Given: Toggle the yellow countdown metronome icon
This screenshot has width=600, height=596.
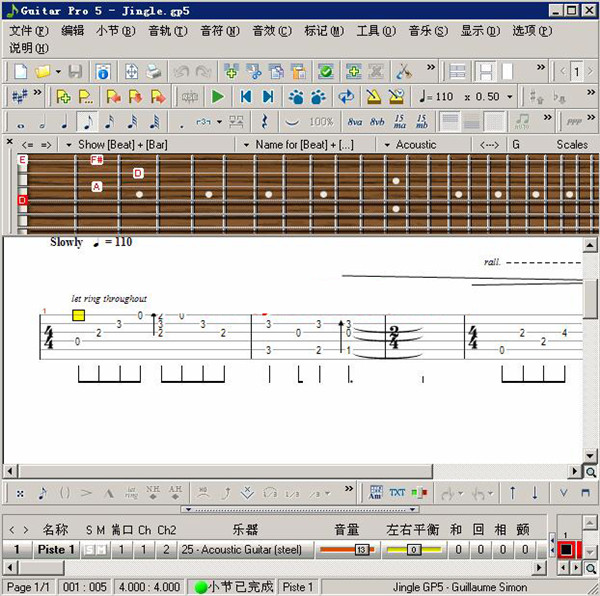Looking at the screenshot, I should (396, 97).
